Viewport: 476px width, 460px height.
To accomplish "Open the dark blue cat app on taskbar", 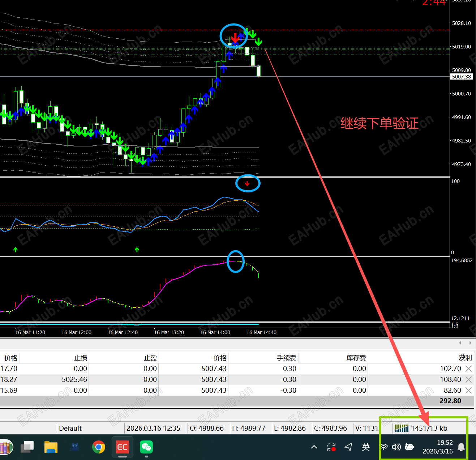I will (75, 447).
